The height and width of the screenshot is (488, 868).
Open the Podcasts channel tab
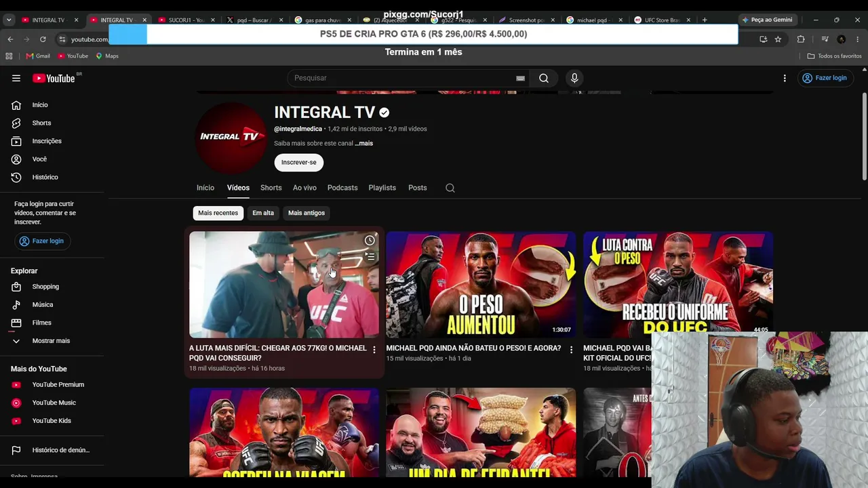[342, 188]
